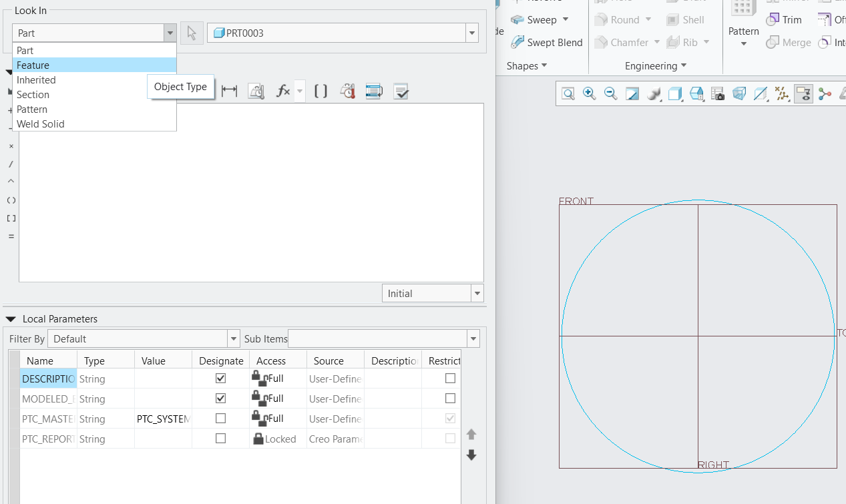Open the Filter By Default dropdown

[234, 338]
